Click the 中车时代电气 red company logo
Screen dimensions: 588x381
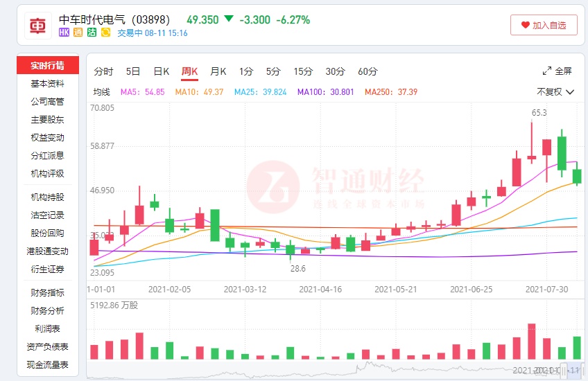tap(38, 26)
